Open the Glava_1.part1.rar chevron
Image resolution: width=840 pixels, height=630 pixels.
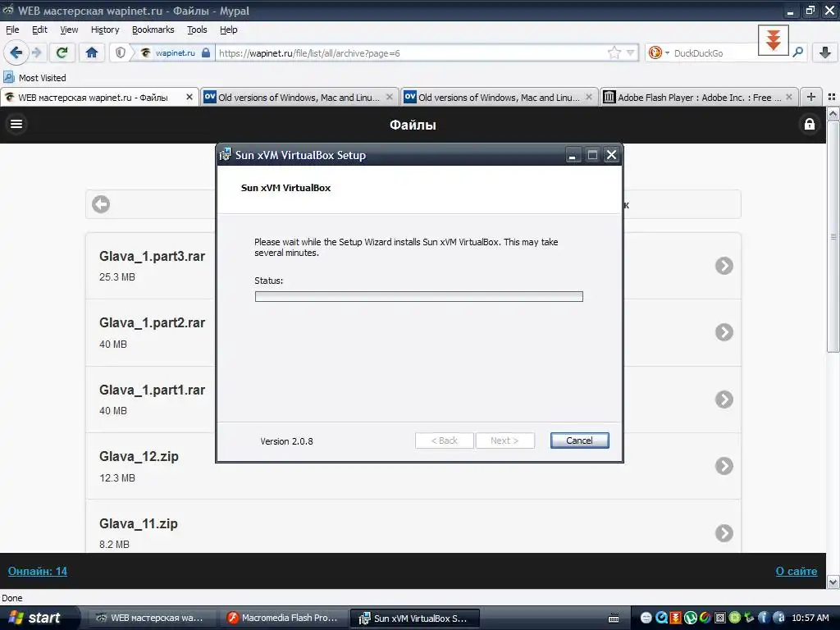(x=724, y=399)
